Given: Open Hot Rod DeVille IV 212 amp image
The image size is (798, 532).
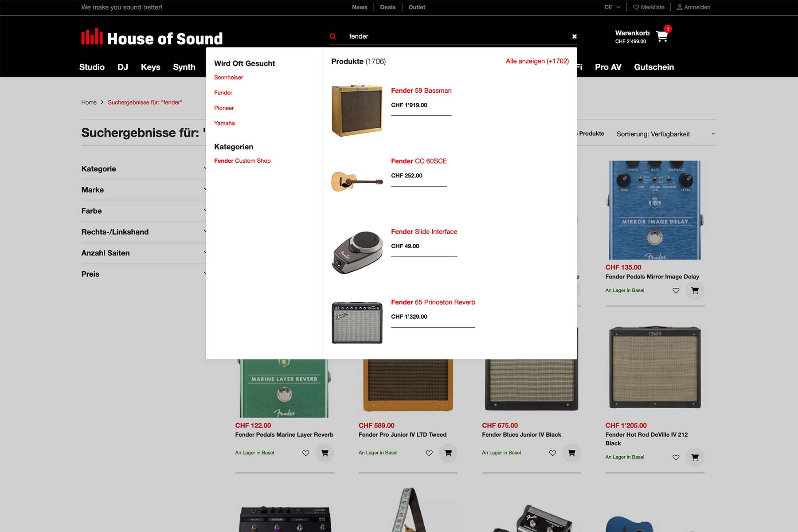Looking at the screenshot, I should 655,368.
